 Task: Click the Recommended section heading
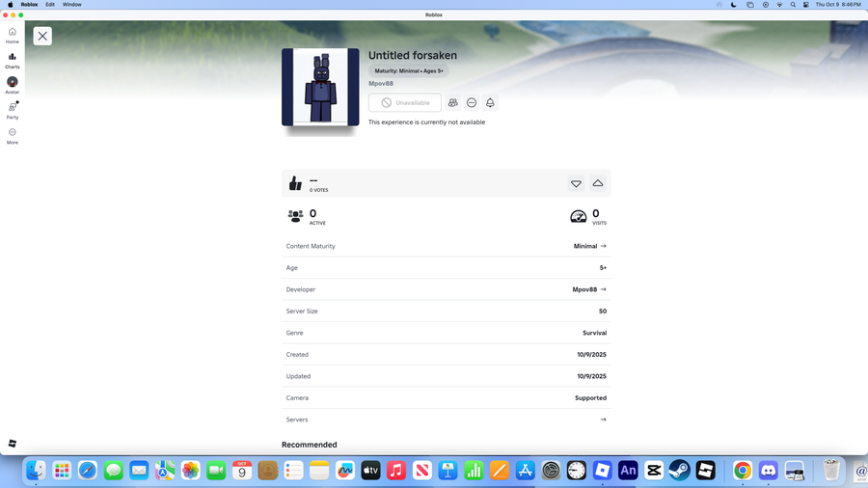[309, 445]
